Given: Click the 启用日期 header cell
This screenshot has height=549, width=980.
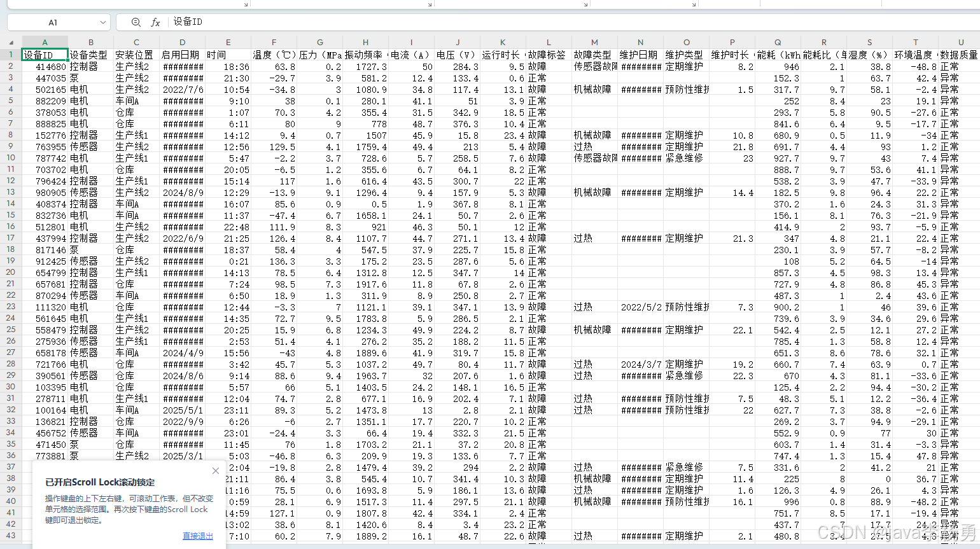Looking at the screenshot, I should (182, 55).
